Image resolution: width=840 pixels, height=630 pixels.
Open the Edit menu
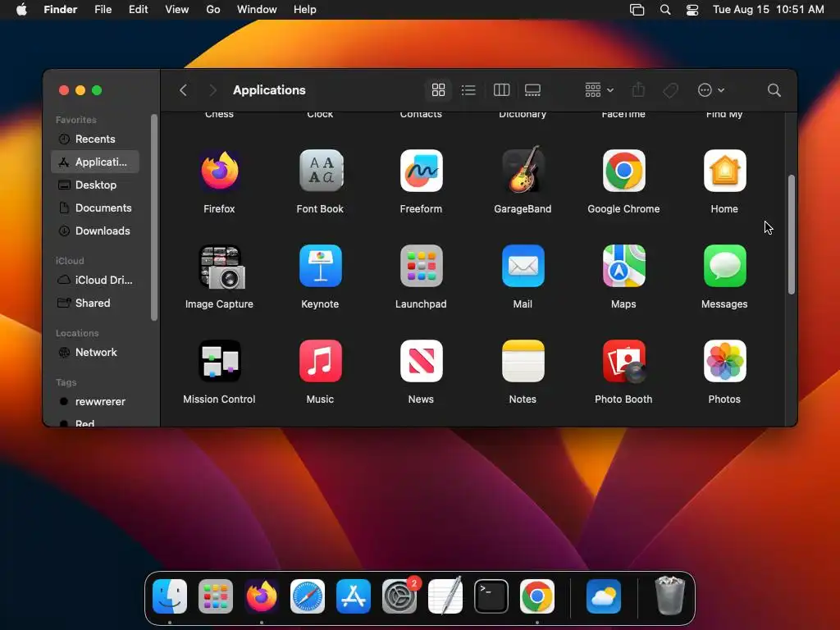(x=138, y=10)
